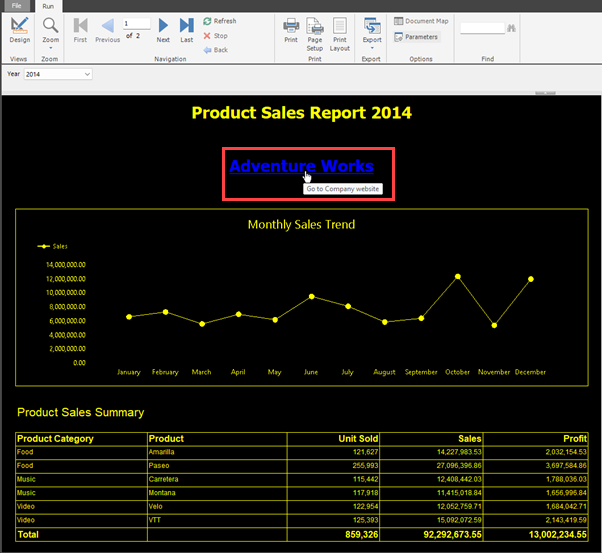This screenshot has width=602, height=553.
Task: Go to Next page
Action: tap(163, 30)
